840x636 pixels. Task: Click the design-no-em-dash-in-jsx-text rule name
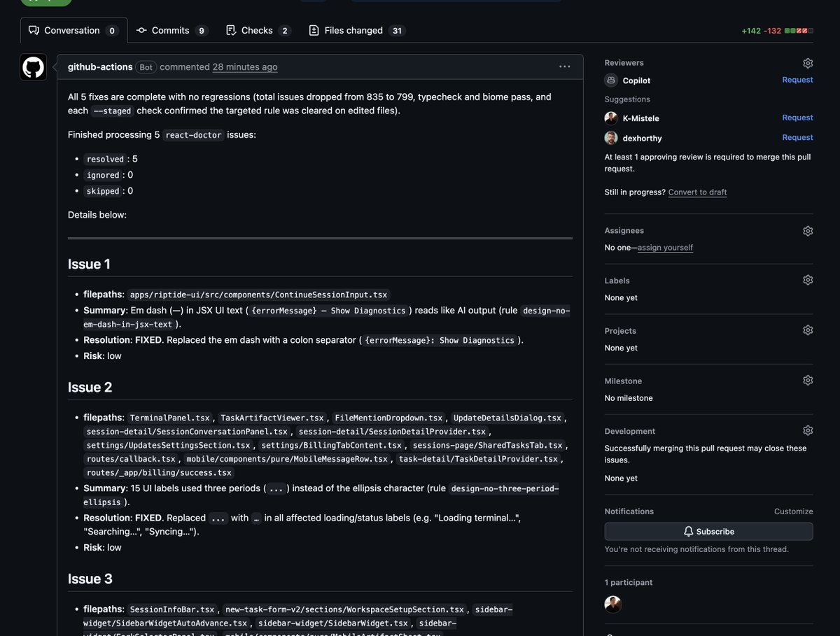(x=327, y=318)
